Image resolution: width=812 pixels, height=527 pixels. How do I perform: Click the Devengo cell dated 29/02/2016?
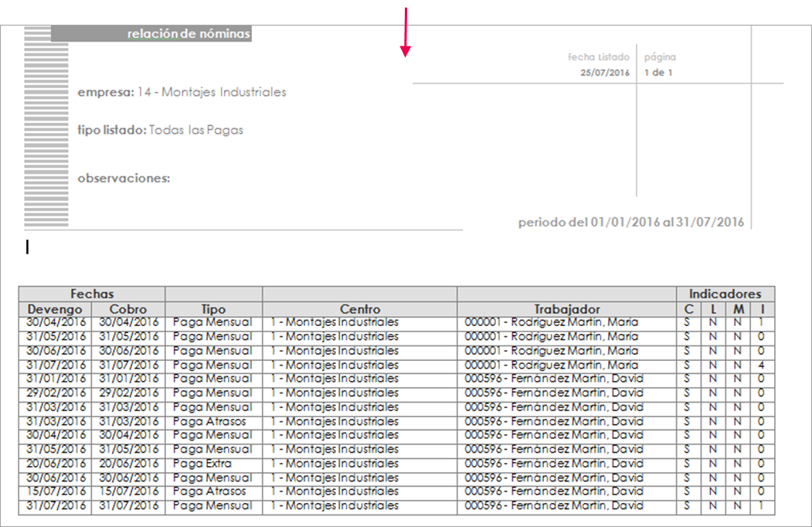tap(55, 393)
